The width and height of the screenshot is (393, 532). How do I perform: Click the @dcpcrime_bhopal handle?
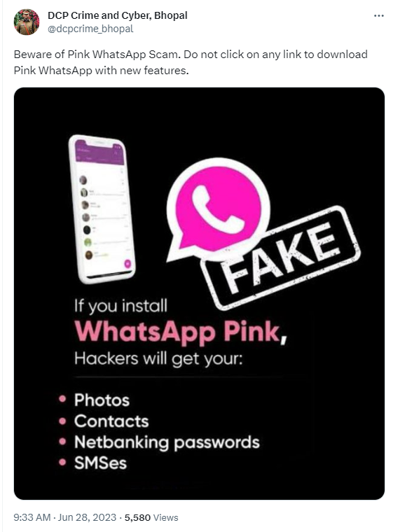click(90, 29)
